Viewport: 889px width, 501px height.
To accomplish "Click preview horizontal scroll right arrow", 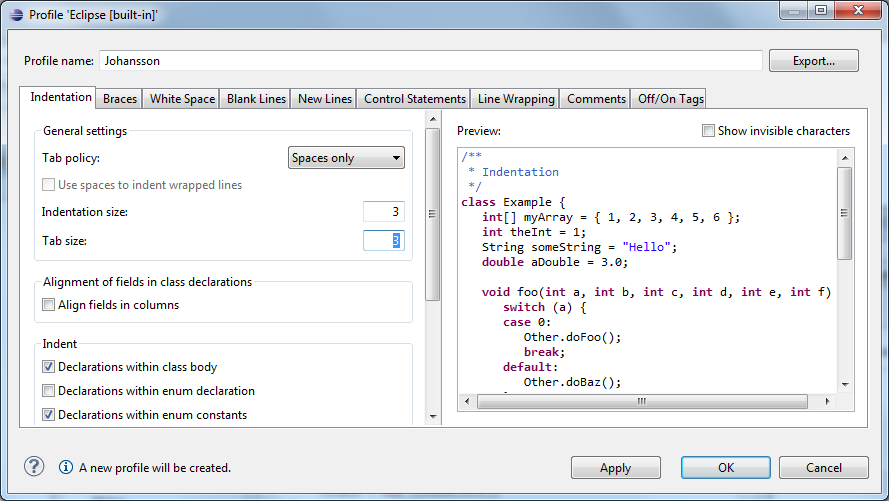I will 828,401.
